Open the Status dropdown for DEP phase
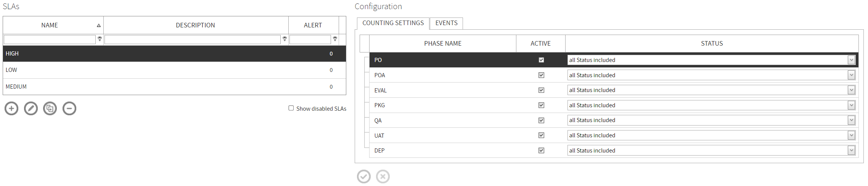 (851, 150)
